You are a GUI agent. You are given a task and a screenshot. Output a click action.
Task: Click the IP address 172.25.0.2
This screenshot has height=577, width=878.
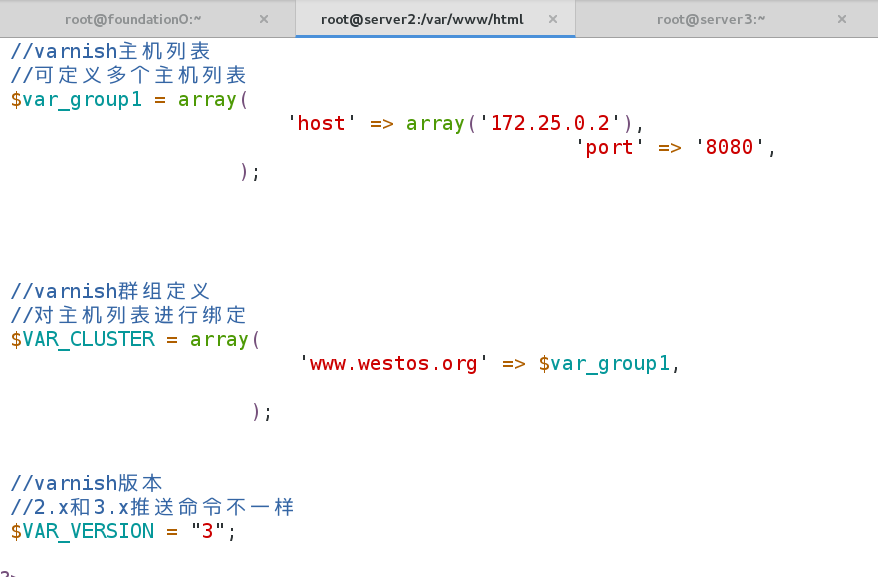pos(550,123)
